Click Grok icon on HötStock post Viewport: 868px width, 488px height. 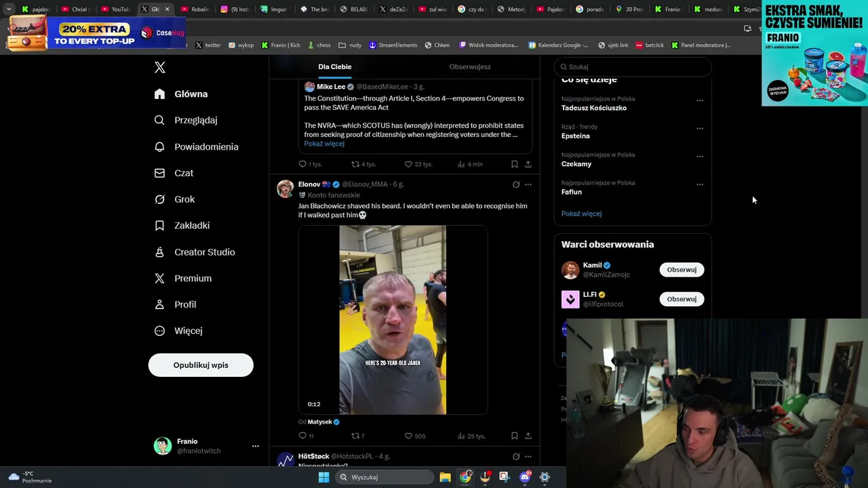(x=516, y=456)
